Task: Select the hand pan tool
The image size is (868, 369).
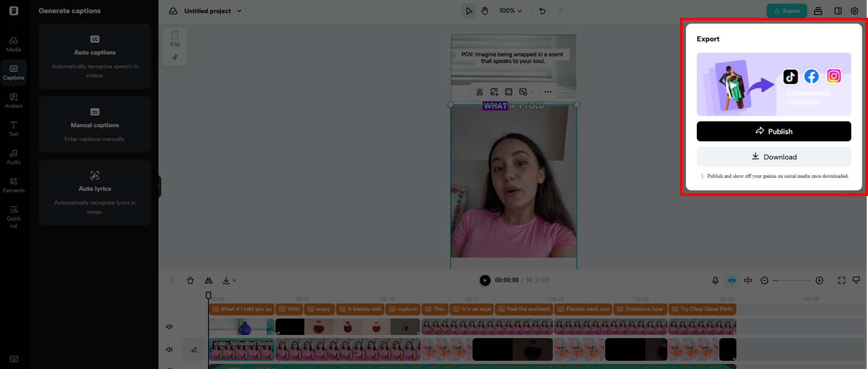Action: 484,11
